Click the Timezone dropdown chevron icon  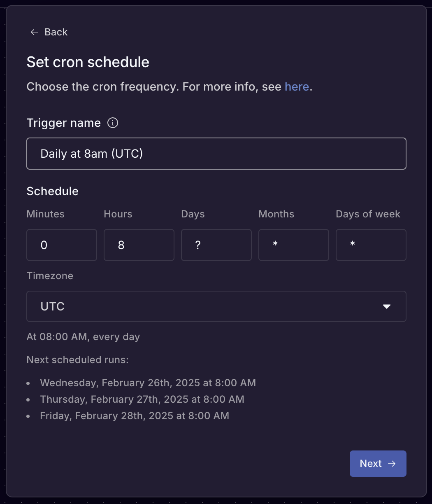pos(387,306)
